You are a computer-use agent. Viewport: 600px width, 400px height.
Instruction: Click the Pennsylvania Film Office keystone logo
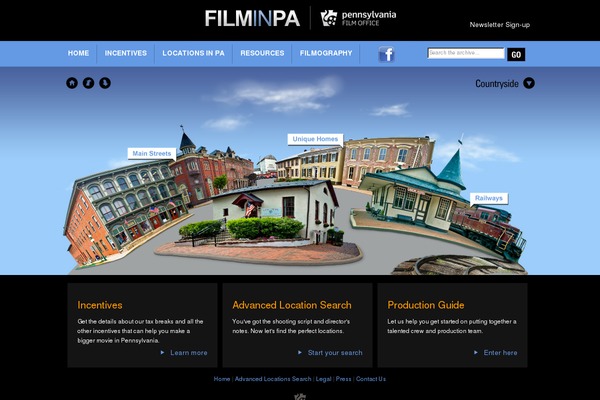[358, 18]
